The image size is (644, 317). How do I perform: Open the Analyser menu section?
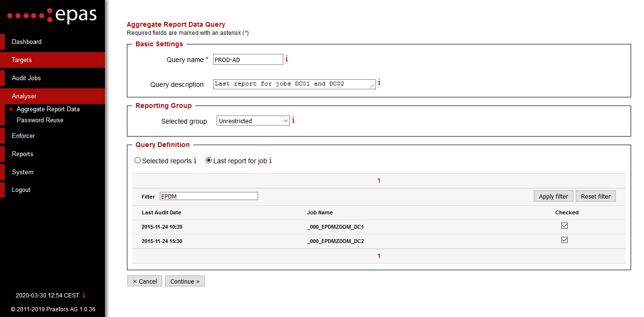pyautogui.click(x=24, y=95)
